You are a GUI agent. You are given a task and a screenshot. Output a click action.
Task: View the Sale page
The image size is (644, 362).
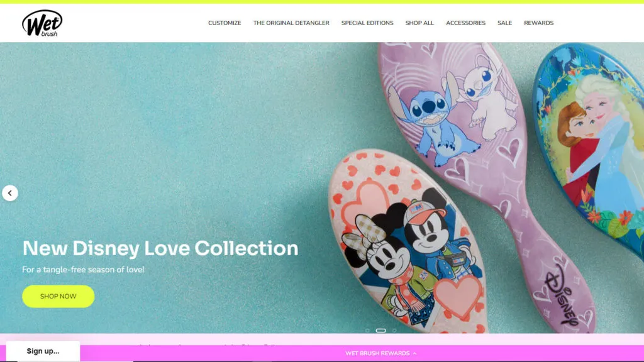[x=505, y=23]
